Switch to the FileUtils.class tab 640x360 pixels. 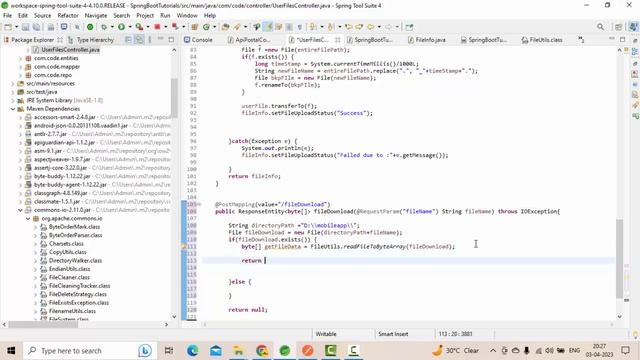click(542, 40)
